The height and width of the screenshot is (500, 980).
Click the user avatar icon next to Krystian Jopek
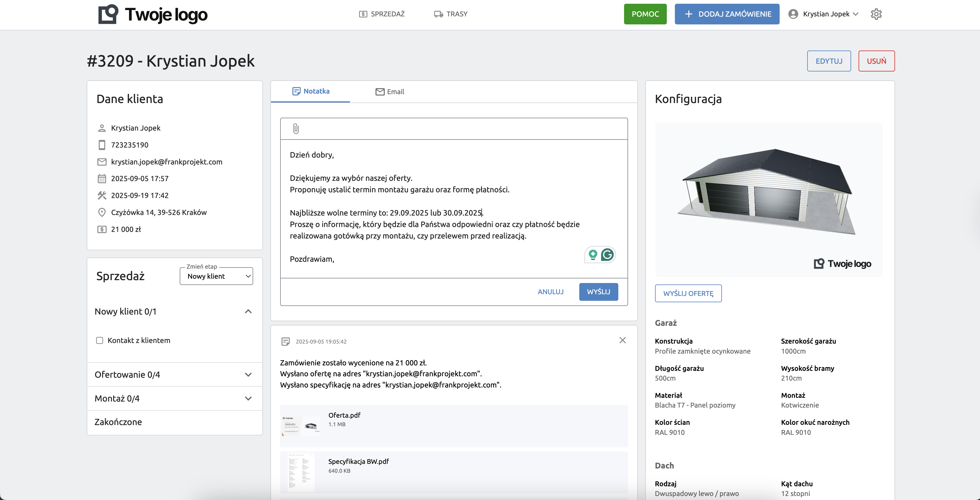793,14
